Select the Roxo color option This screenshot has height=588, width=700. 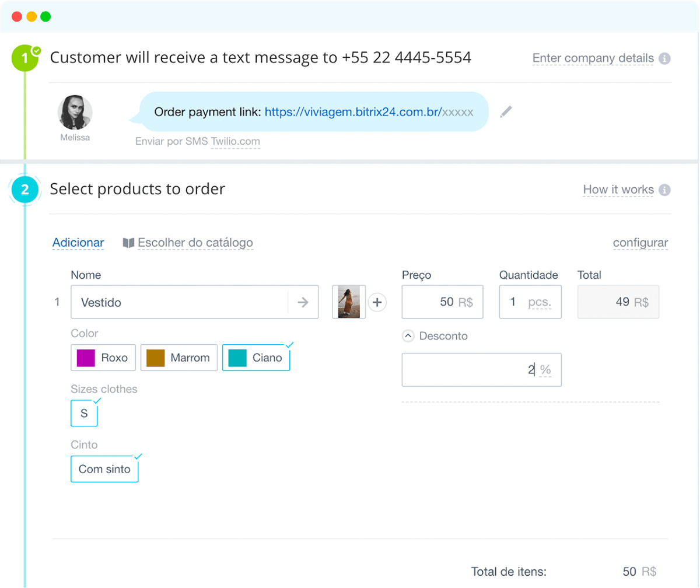tap(103, 358)
